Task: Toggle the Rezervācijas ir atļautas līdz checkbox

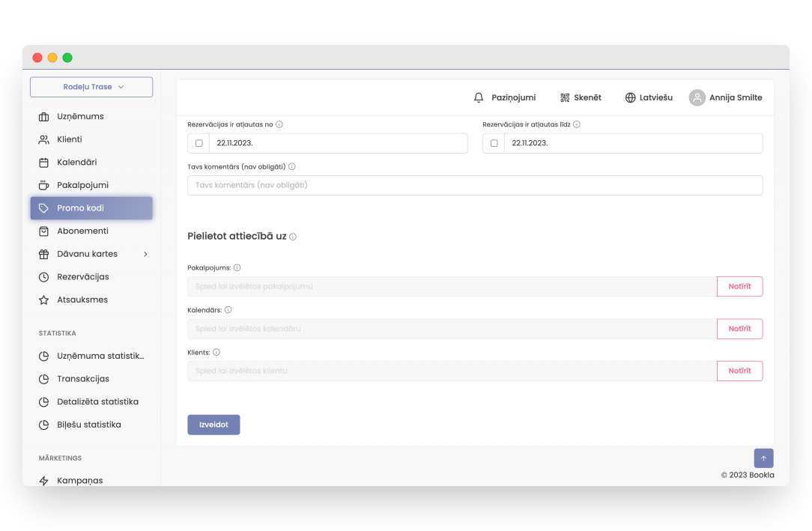Action: click(494, 143)
